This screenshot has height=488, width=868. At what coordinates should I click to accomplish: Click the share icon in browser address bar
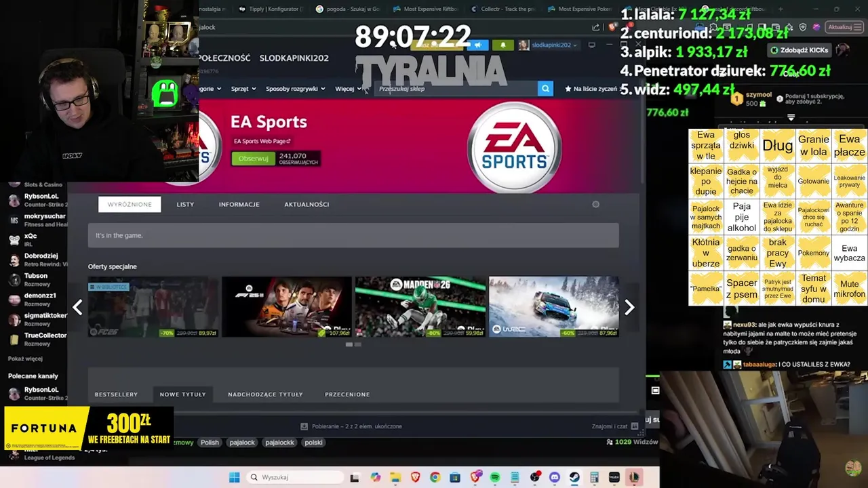595,27
